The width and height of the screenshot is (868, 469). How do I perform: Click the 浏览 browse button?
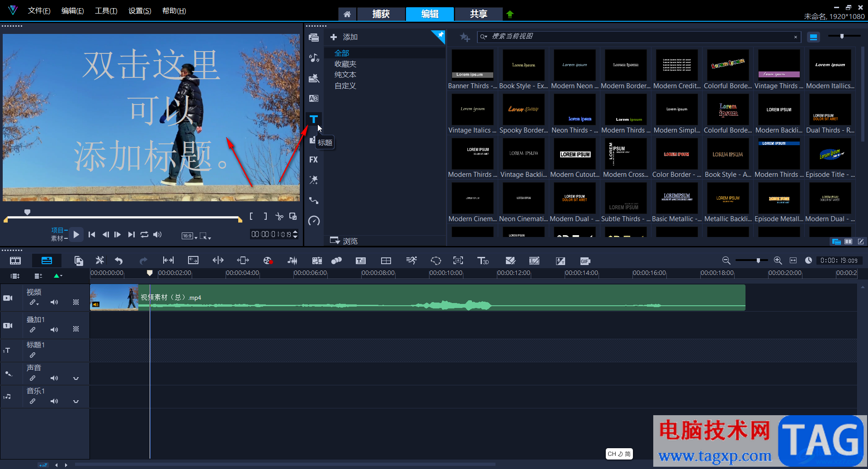click(344, 241)
